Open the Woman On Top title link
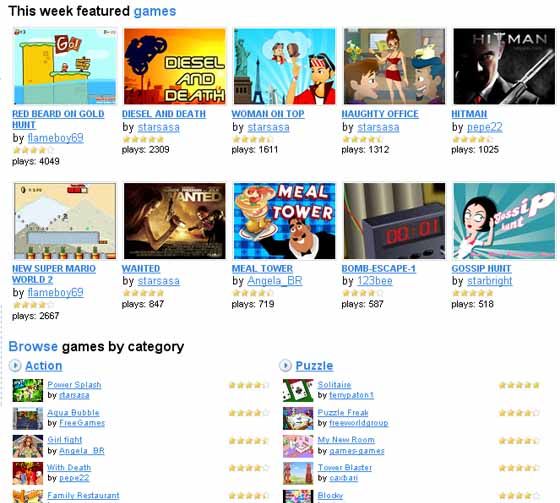The width and height of the screenshot is (560, 503). coord(268,114)
